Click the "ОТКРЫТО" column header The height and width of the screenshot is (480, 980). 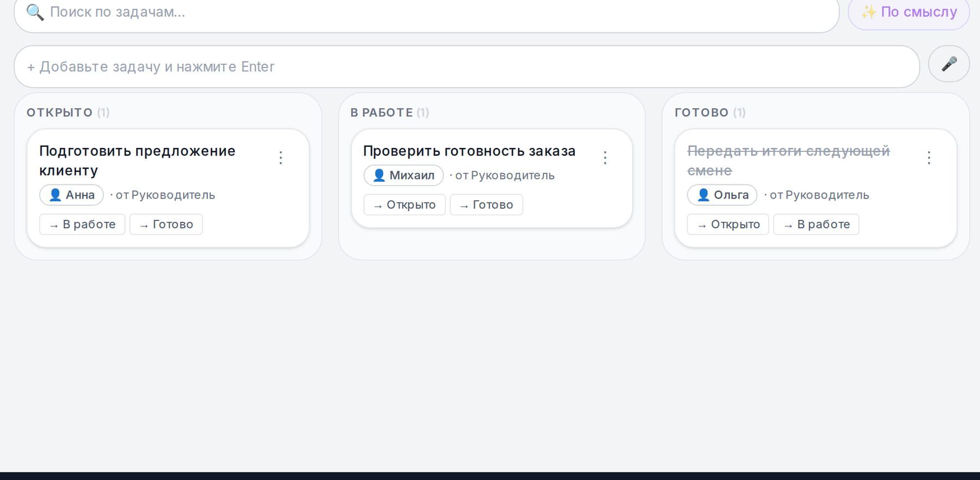click(x=59, y=113)
